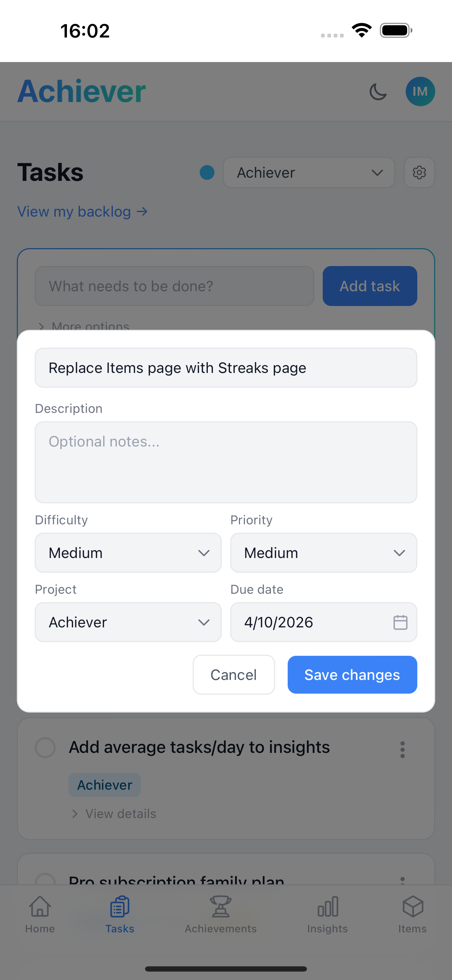The width and height of the screenshot is (452, 980).
Task: Focus the Description optional notes field
Action: [x=226, y=462]
